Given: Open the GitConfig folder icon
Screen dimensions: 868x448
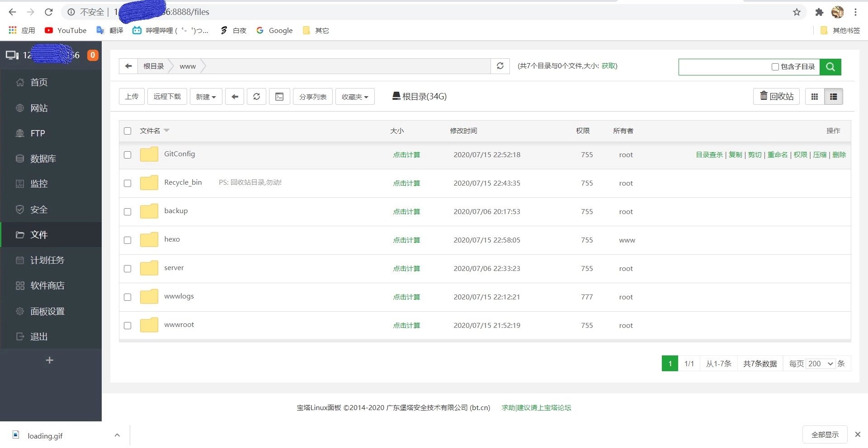Looking at the screenshot, I should point(149,154).
